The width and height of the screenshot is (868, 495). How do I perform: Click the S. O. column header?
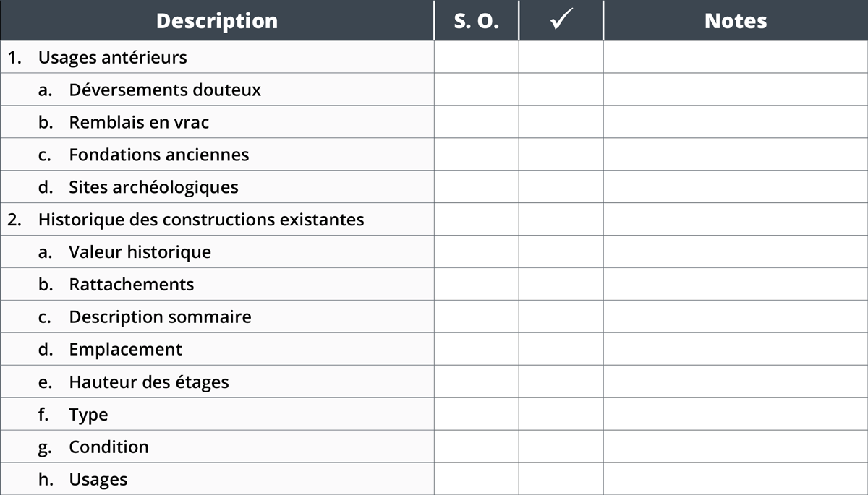point(476,21)
